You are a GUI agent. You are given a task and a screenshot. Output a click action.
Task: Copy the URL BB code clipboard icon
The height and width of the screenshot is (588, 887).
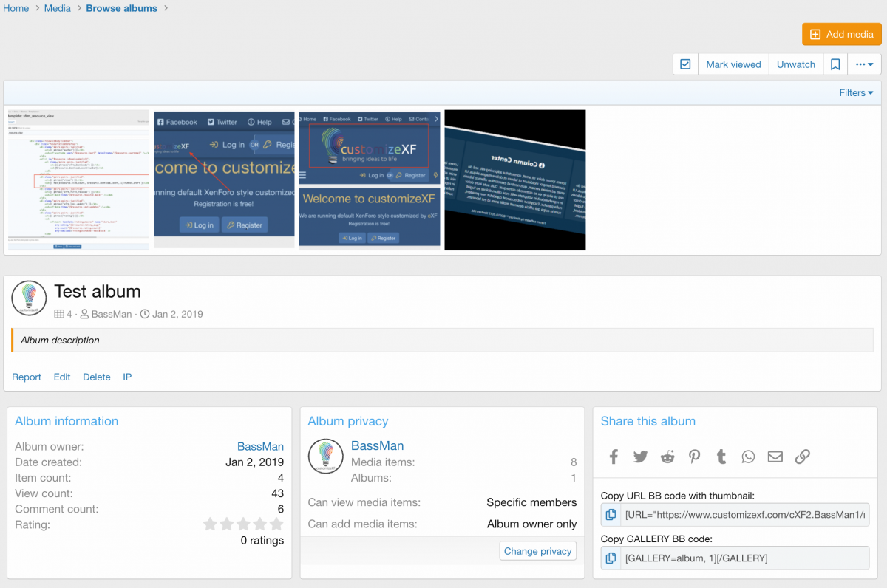pyautogui.click(x=611, y=515)
